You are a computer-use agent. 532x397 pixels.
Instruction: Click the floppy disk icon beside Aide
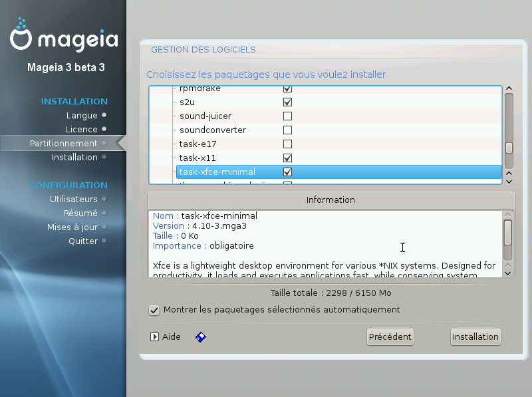201,337
